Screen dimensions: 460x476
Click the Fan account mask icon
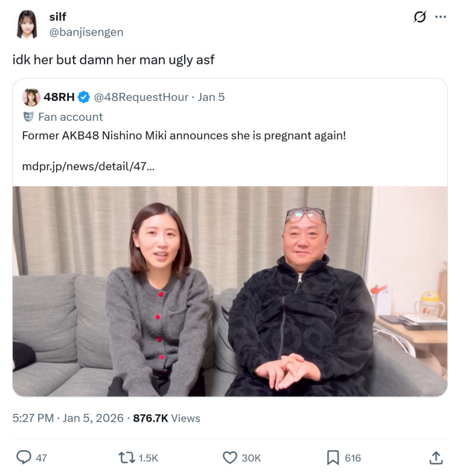click(28, 117)
